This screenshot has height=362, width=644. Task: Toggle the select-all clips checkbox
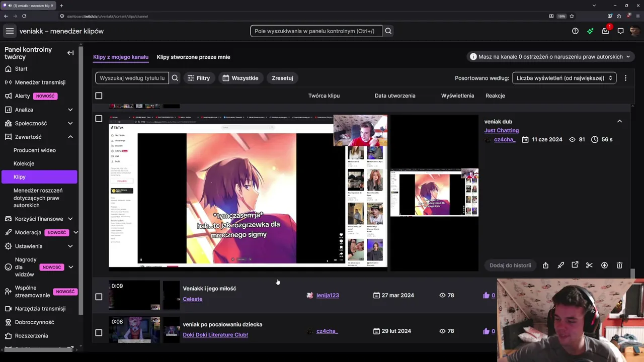coord(99,96)
